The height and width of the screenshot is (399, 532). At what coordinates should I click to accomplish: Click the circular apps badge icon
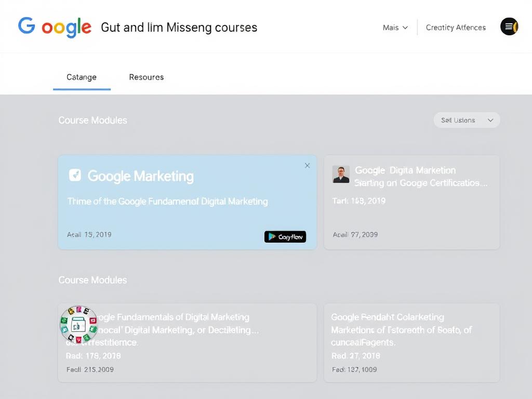click(79, 324)
